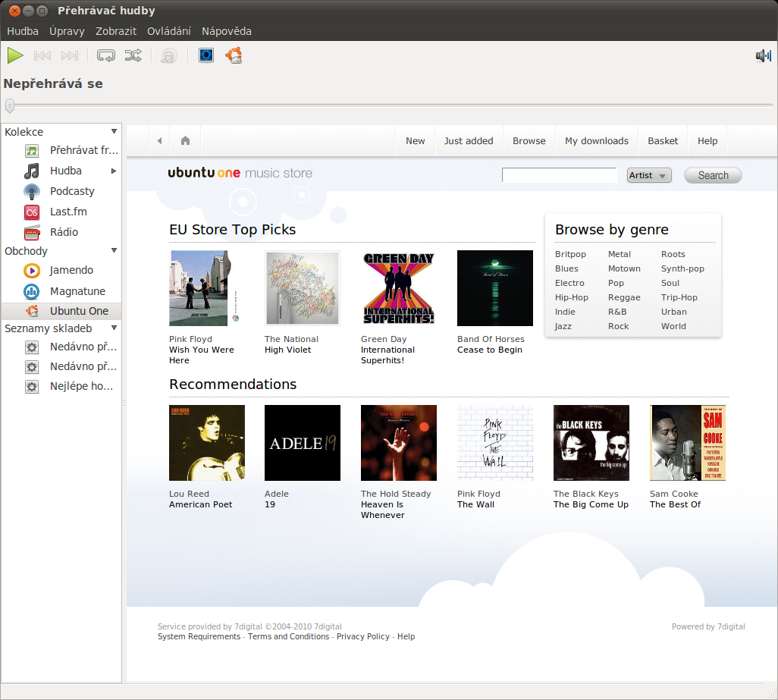The width and height of the screenshot is (778, 700).
Task: Click the Ubuntu One toolbar icon
Action: coord(234,55)
